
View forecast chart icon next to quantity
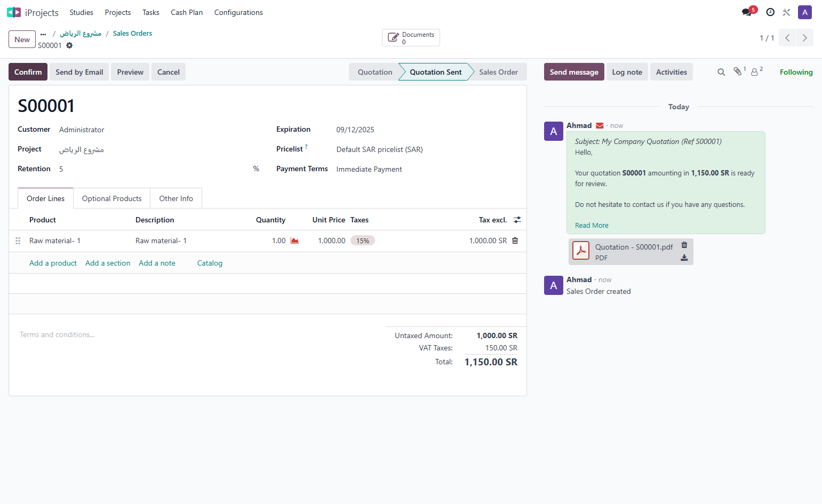tap(294, 241)
